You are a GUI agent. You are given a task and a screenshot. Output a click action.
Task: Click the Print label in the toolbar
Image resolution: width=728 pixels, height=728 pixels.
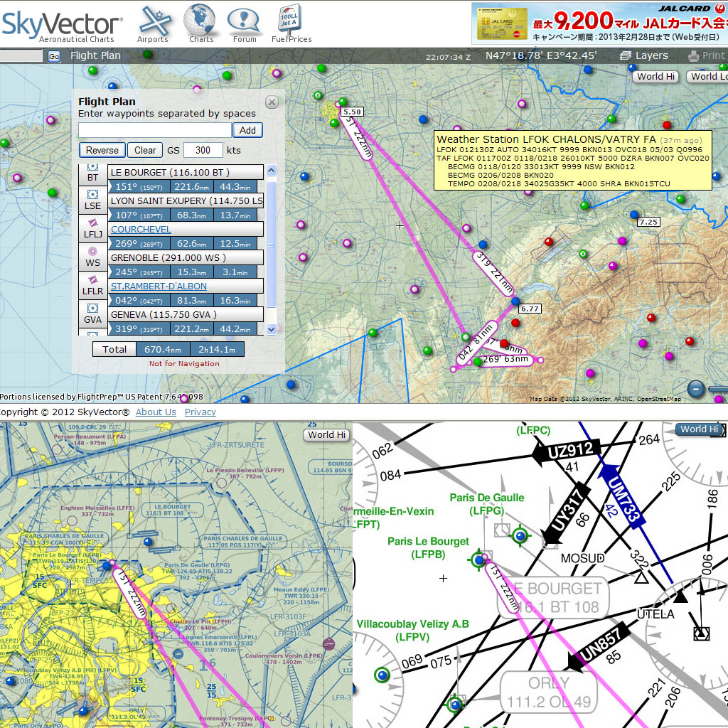pos(713,55)
